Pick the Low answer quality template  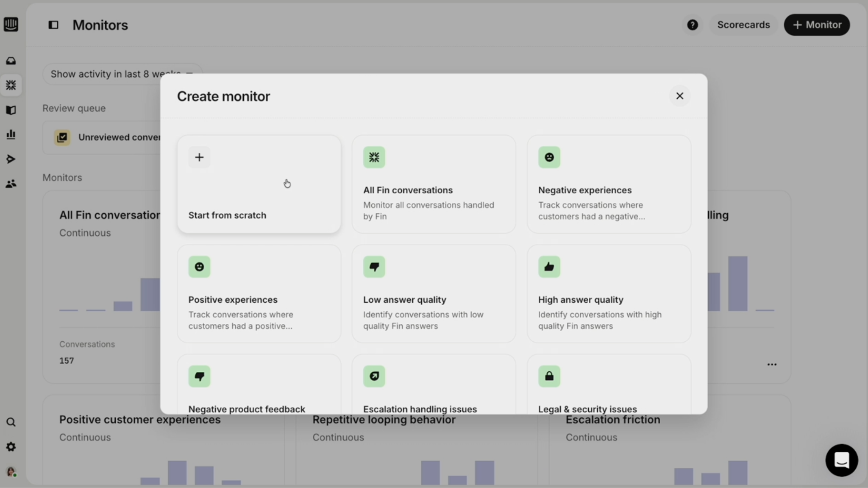434,293
